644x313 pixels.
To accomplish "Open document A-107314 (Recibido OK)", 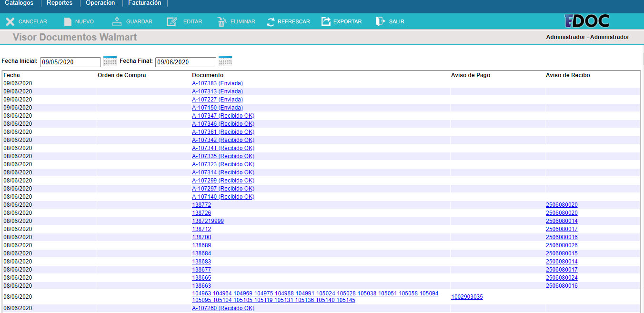I will point(223,172).
